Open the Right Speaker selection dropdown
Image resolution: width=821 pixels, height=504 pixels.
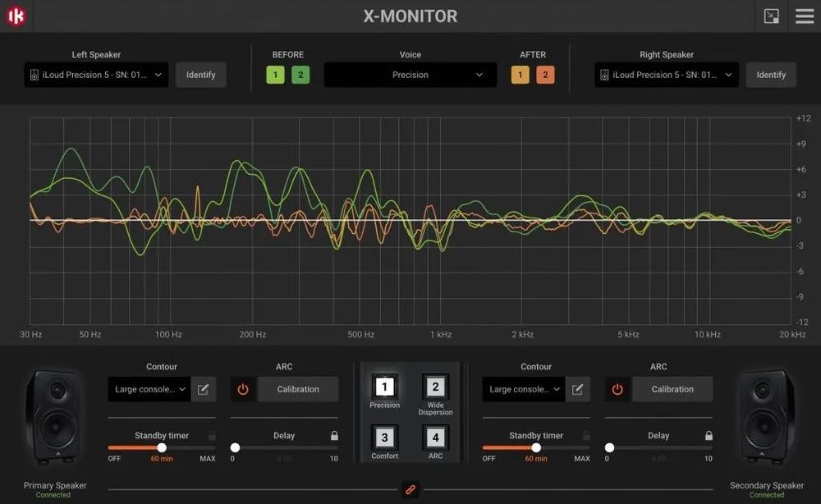click(667, 75)
